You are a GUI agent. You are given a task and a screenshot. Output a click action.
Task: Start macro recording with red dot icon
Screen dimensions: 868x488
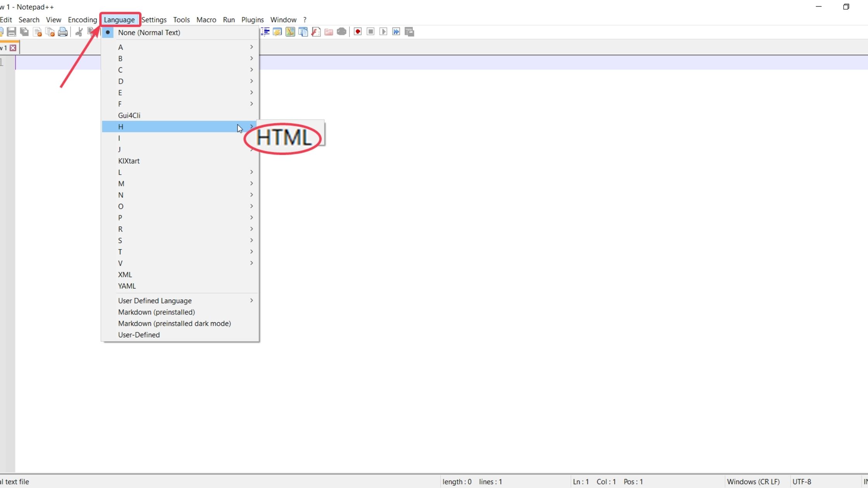point(358,32)
